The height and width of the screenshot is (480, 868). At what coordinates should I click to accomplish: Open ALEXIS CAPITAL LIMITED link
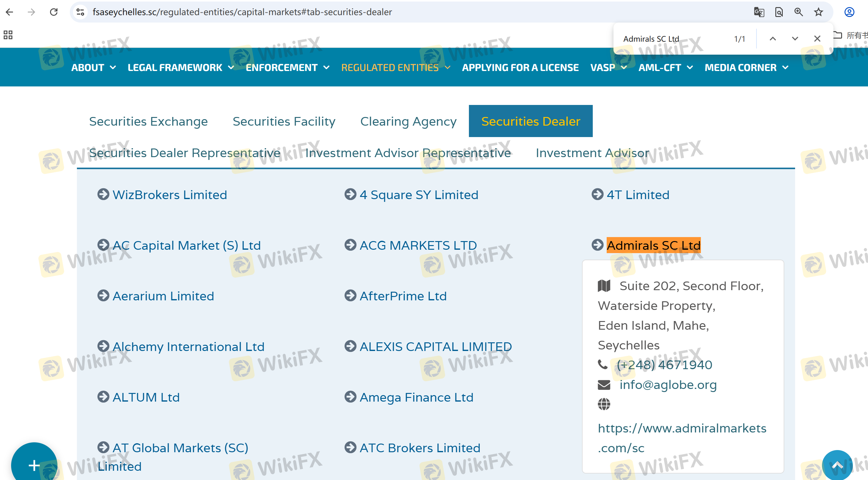tap(436, 347)
